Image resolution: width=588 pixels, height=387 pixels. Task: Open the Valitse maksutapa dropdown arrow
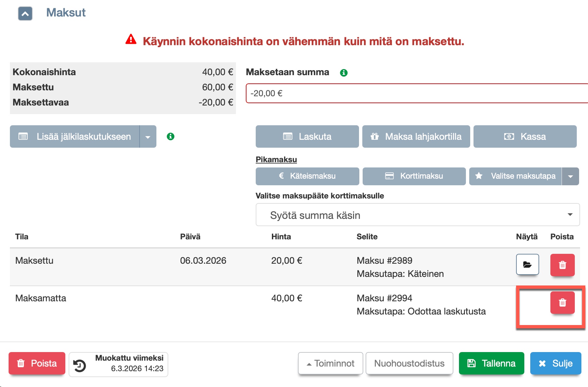570,176
